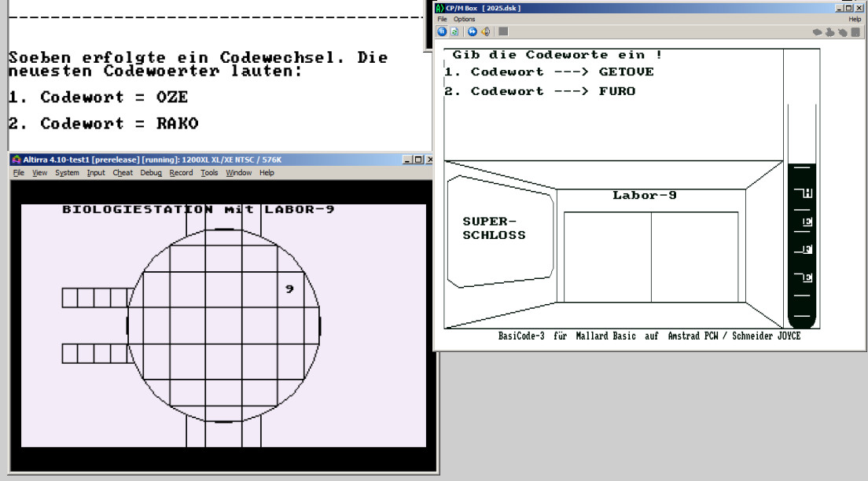Screen dimensions: 868x481
Task: Toggle the sound speaker icon in CP/M Box
Action: click(x=485, y=31)
